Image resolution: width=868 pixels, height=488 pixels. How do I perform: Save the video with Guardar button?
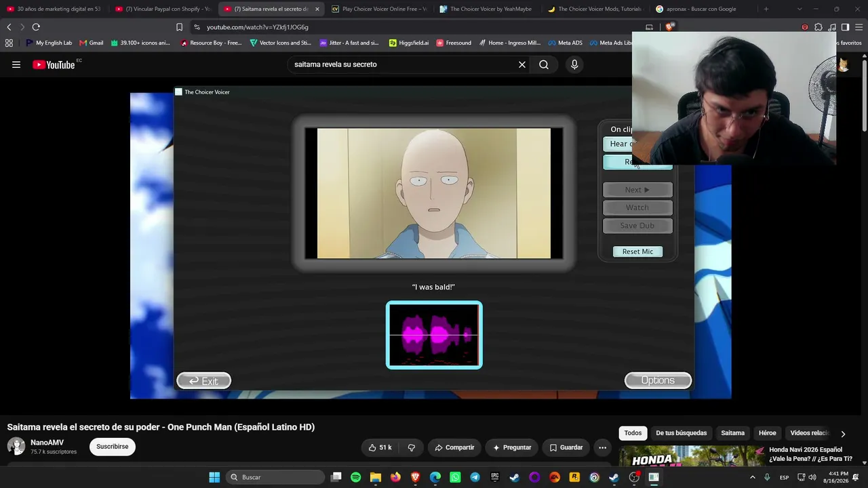pos(566,447)
